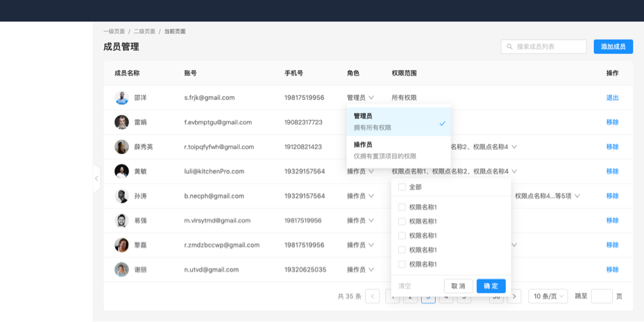Click email n.utvd@gmail.com
Screen dimensions: 644x322
212,269
